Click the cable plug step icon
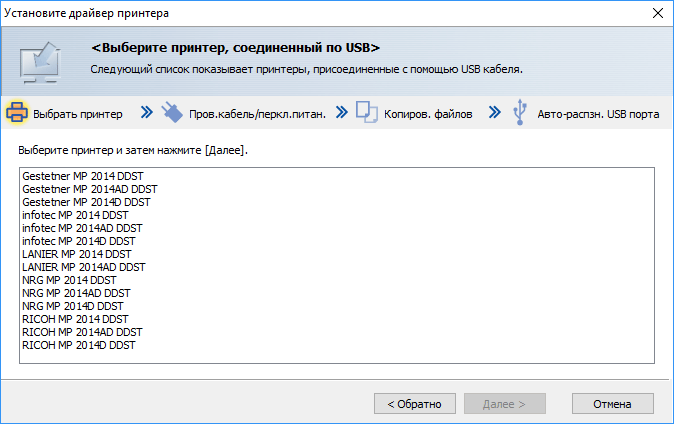 point(172,113)
